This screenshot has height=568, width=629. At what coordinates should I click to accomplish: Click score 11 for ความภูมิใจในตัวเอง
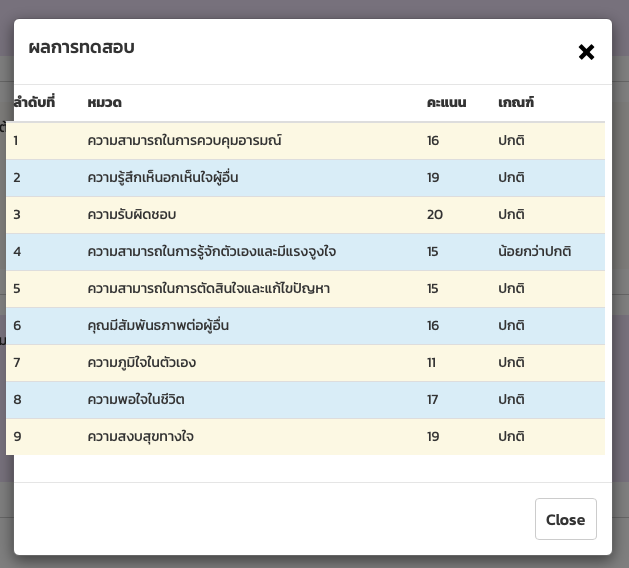[x=431, y=363]
